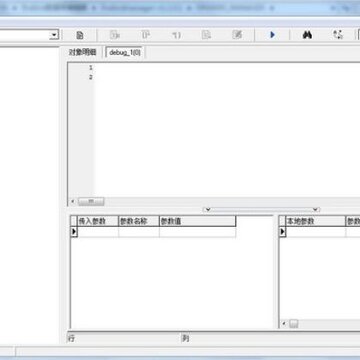Click the toolbar icon right of the binoculars

pos(338,35)
